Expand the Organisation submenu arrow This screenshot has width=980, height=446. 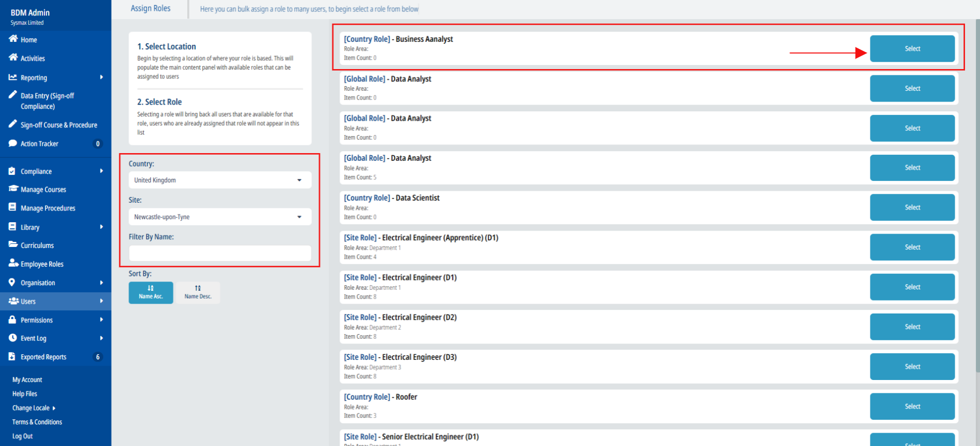101,283
